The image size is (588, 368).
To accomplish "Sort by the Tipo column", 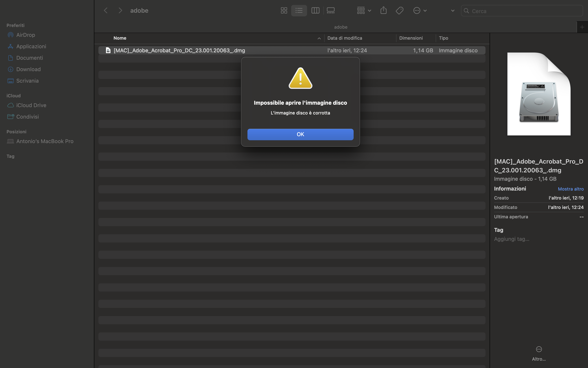I will [x=443, y=38].
